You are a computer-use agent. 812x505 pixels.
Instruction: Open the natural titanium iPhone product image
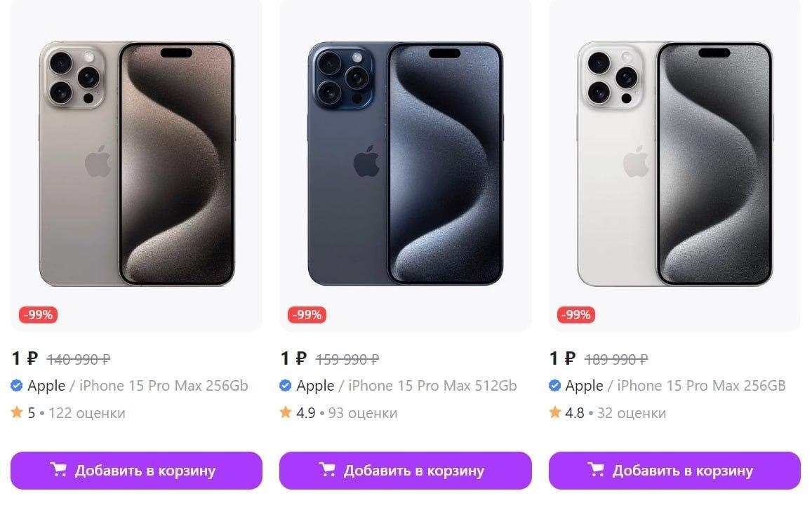pos(137,163)
